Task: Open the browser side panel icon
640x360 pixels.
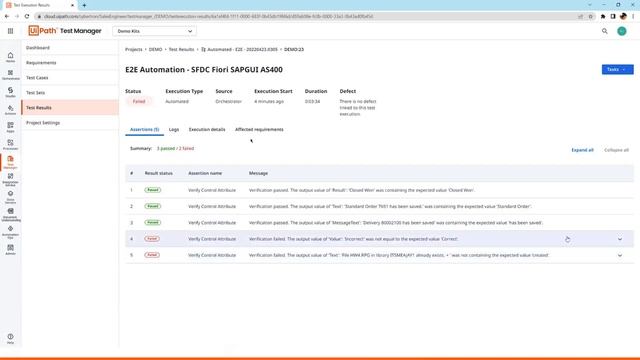Action: click(613, 16)
